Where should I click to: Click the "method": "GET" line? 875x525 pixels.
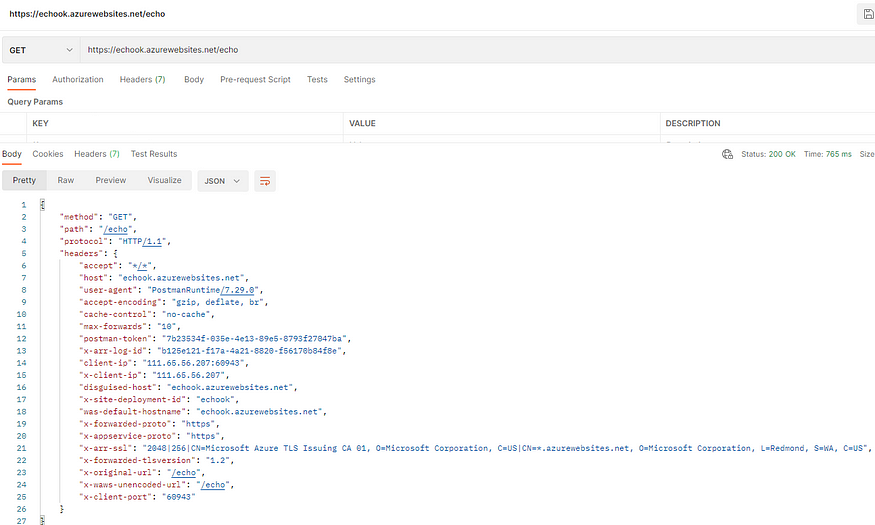98,217
